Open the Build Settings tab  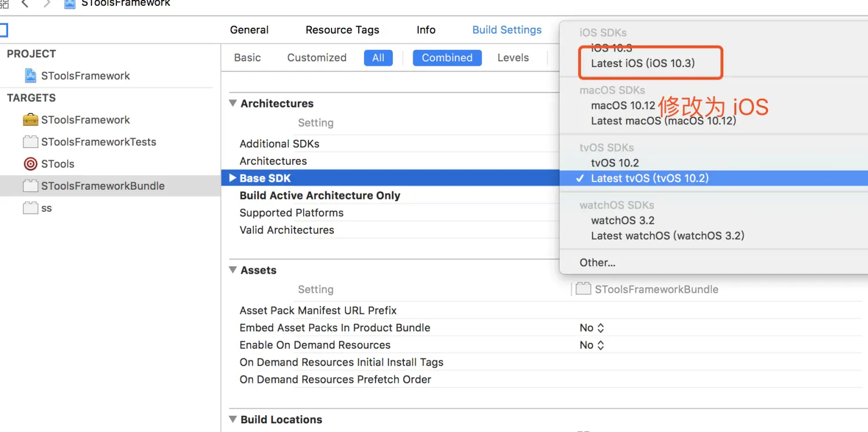507,30
